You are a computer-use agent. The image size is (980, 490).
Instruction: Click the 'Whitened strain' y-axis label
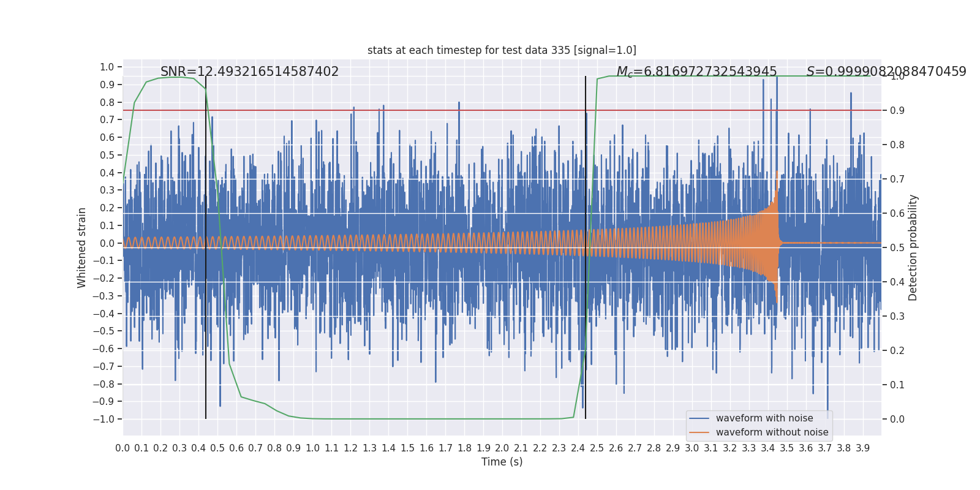[82, 247]
